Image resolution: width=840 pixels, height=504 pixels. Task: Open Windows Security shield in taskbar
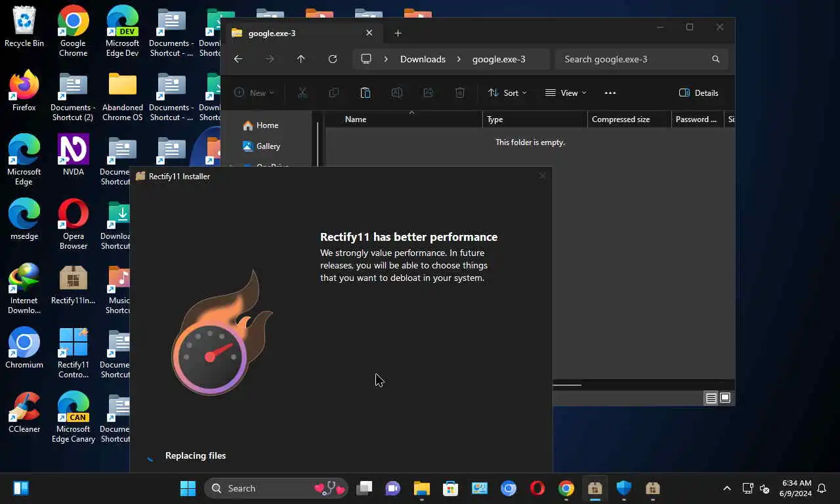pyautogui.click(x=623, y=488)
